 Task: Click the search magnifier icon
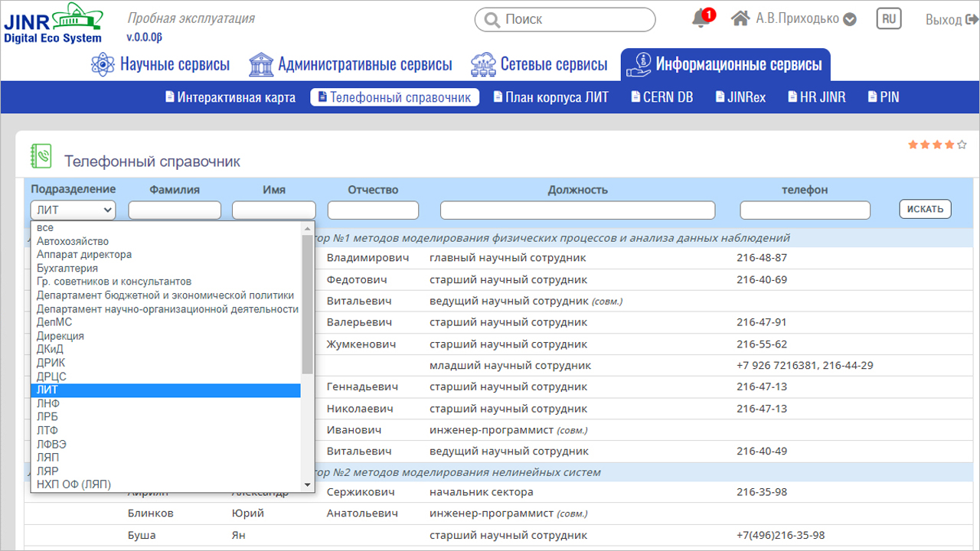pyautogui.click(x=492, y=20)
